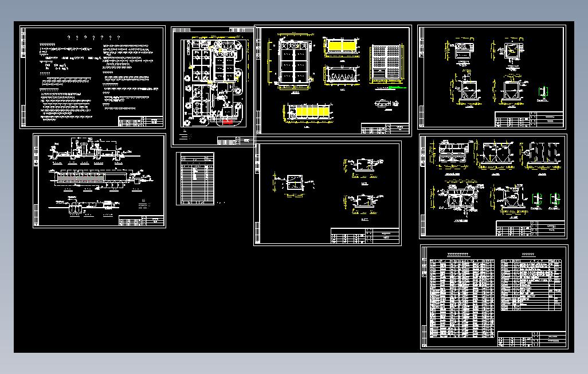This screenshot has height=374, width=588.
Task: Click the title block of the equipment tables sheet
Action: [532, 339]
